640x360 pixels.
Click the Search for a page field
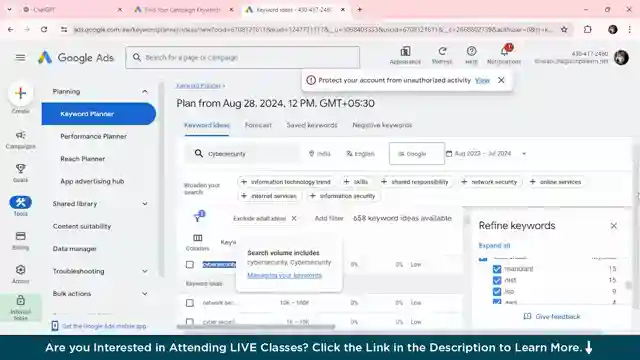243,58
